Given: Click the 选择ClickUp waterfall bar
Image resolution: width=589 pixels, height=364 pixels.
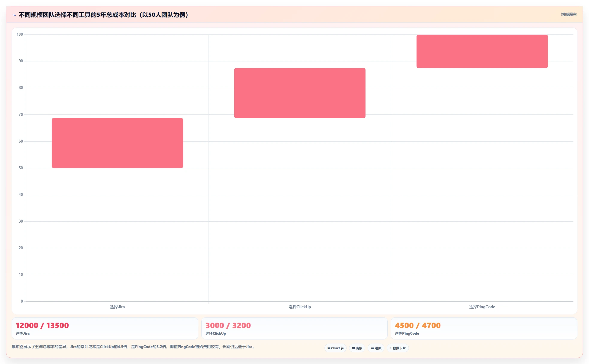Looking at the screenshot, I should pyautogui.click(x=300, y=93).
